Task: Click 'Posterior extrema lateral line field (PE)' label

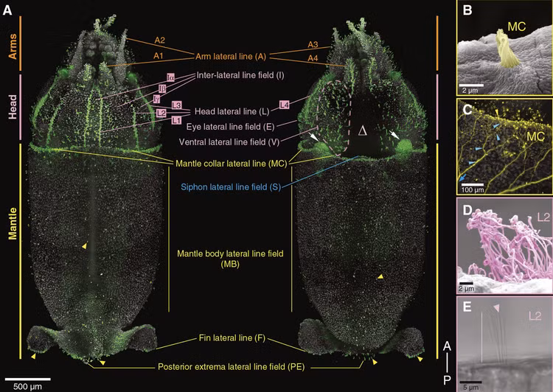Action: 231,367
